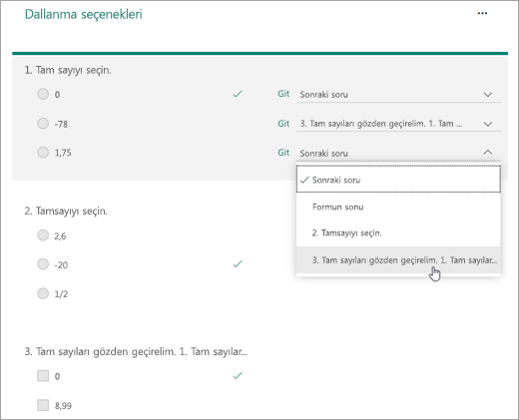Screen dimensions: 519x420
Task: Expand the Git dropdown for answer -78
Action: click(x=398, y=124)
